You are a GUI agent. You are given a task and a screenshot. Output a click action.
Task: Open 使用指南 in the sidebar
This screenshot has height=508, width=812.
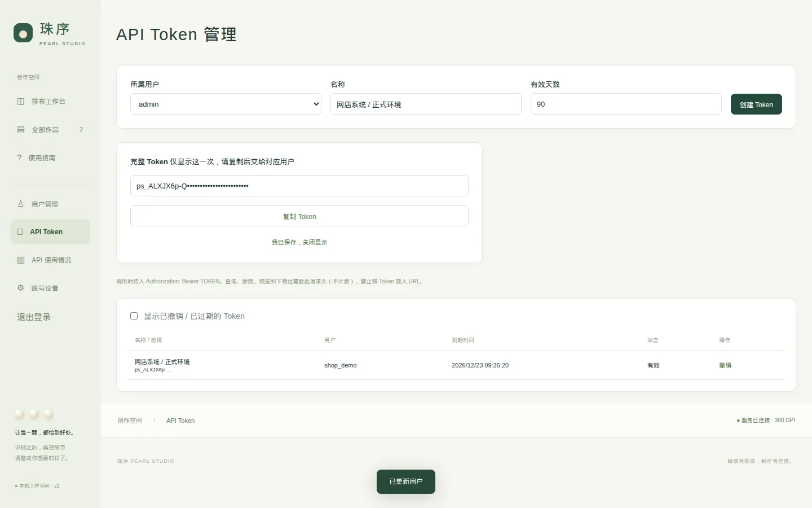50,158
